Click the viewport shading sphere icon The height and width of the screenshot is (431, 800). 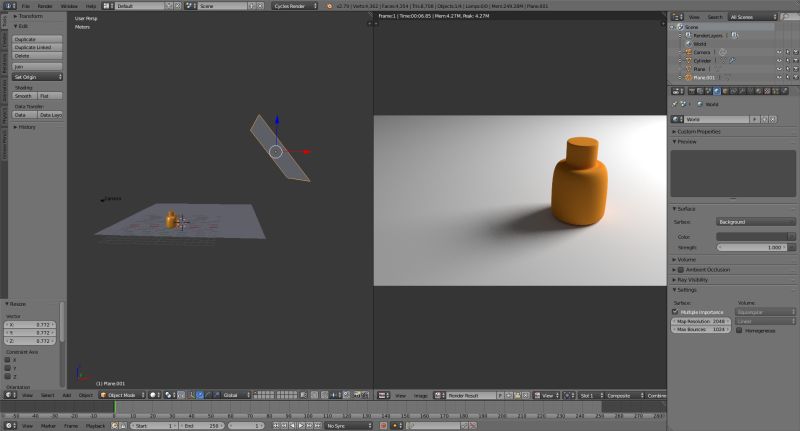click(155, 395)
